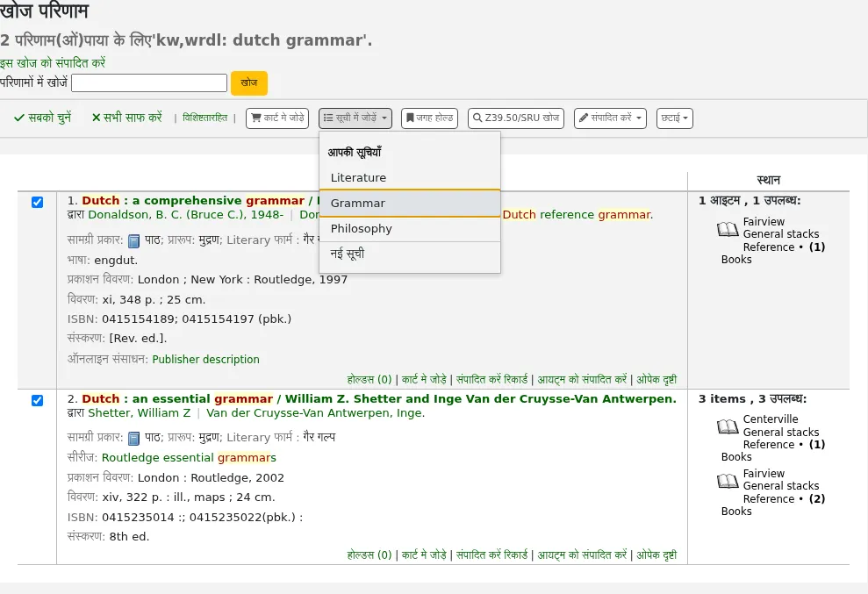
Task: Click the bookmark icon in जगह होल्ड button
Action: (410, 118)
